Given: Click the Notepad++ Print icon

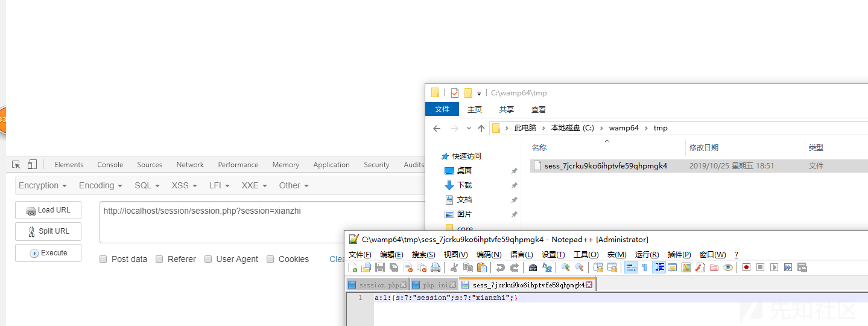Looking at the screenshot, I should click(x=436, y=267).
